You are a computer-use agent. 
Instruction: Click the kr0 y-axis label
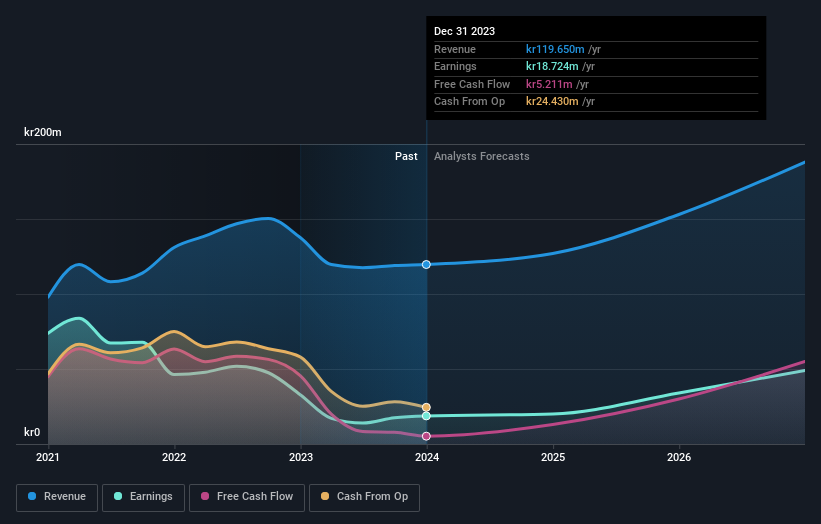(32, 432)
